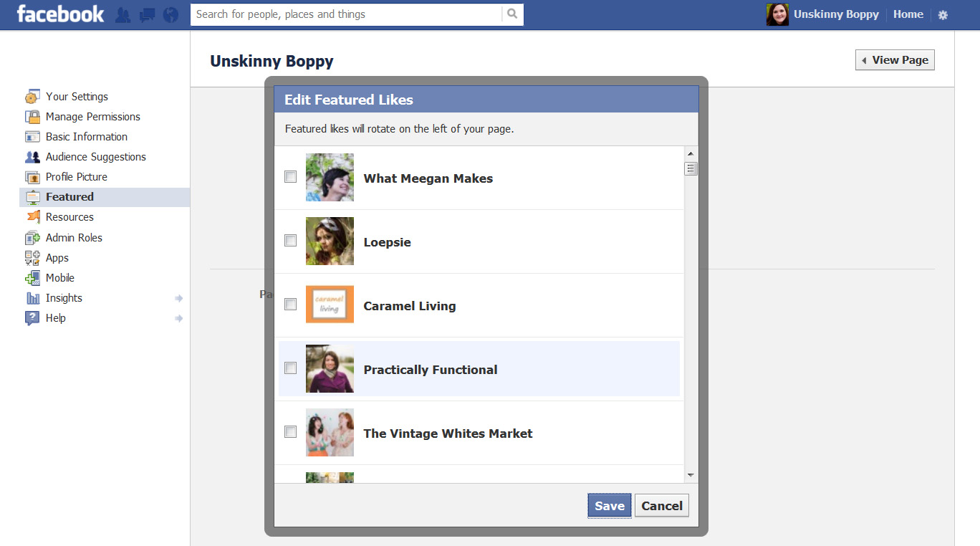Open Admin Roles in sidebar
The height and width of the screenshot is (546, 980).
pos(74,238)
